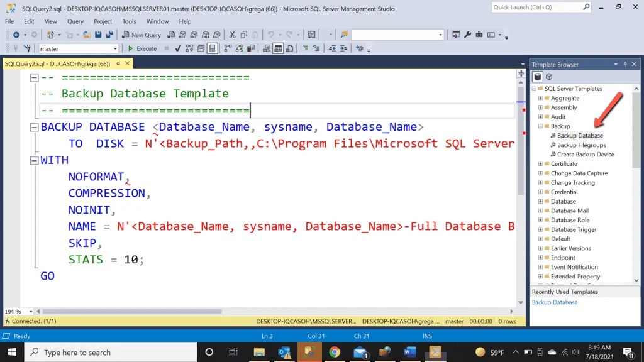This screenshot has width=644, height=362.
Task: Navigate backward with the blue arrow icon
Action: pyautogui.click(x=16, y=35)
